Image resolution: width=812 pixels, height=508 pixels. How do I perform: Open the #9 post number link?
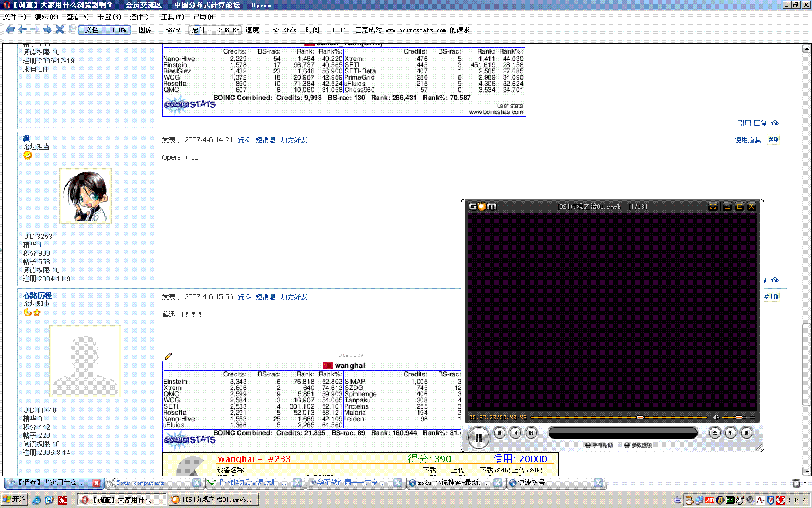[x=773, y=140]
